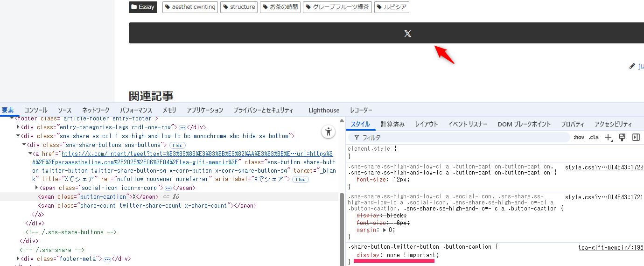Open the 計算済み styles tab

pyautogui.click(x=392, y=124)
